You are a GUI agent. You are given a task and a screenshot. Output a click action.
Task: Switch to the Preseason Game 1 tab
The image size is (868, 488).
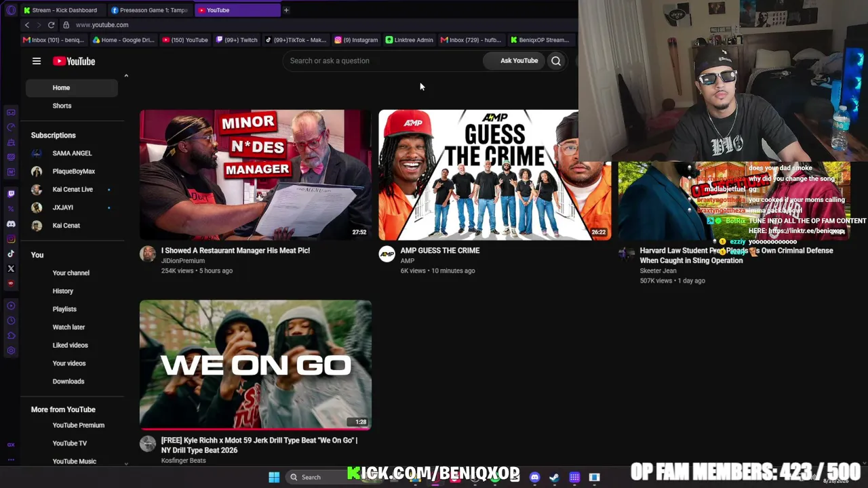coord(150,10)
